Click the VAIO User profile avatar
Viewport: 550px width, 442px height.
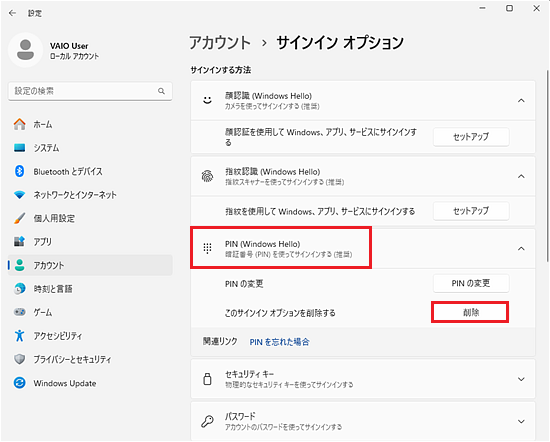coord(25,50)
